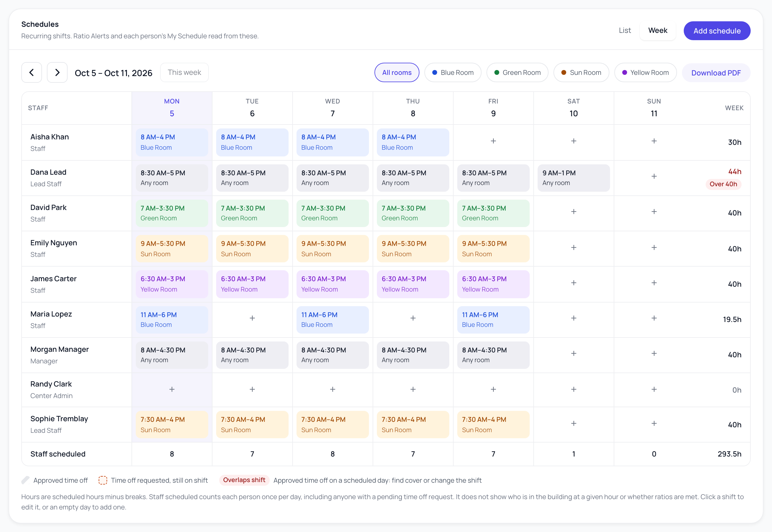Filter schedule to Sun Room
The width and height of the screenshot is (772, 532).
point(581,72)
